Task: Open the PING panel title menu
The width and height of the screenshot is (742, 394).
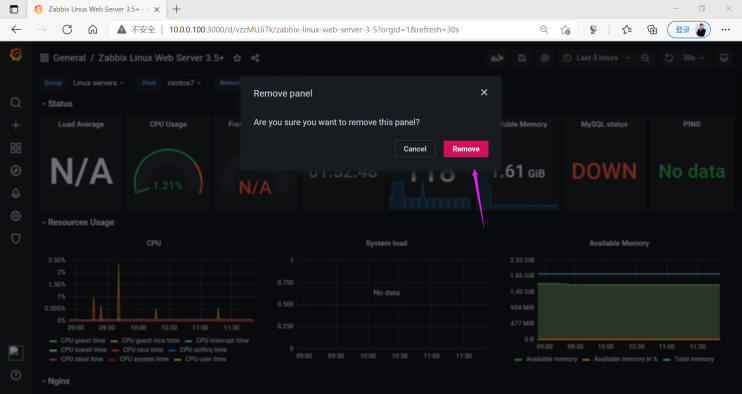Action: point(691,124)
